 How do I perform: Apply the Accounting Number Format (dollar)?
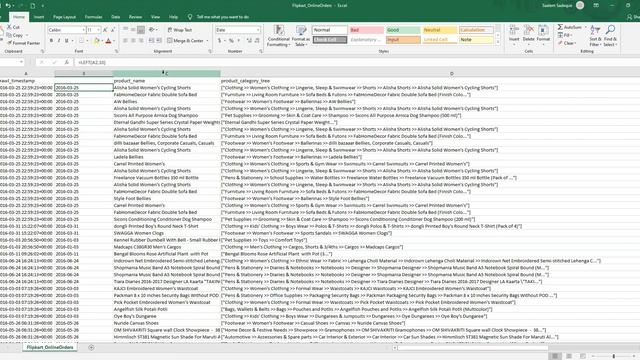tap(219, 41)
